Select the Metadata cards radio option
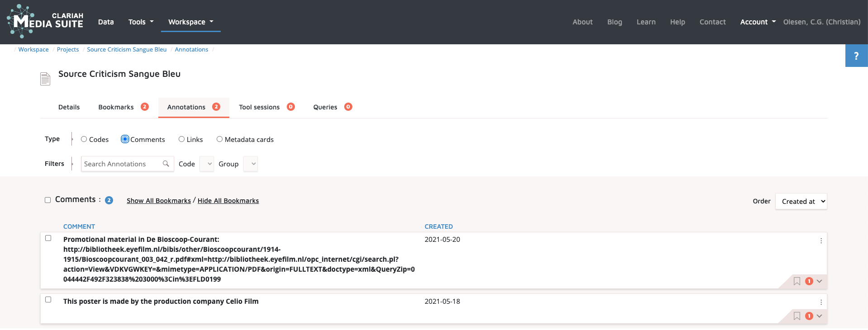The width and height of the screenshot is (868, 330). (219, 139)
